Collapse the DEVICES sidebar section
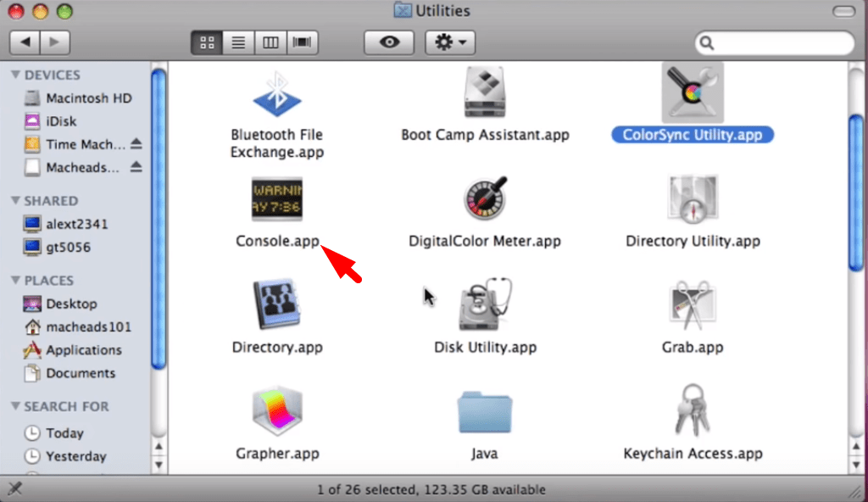This screenshot has width=868, height=502. (x=15, y=75)
